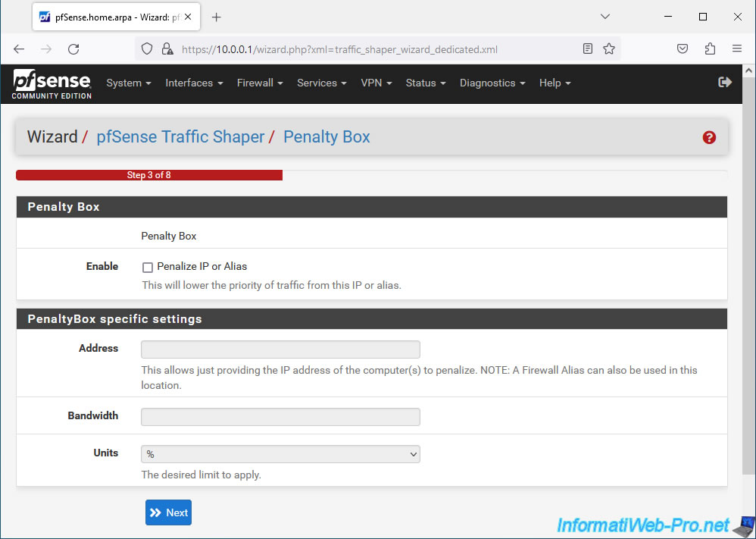Enable Penalize IP or Alias checkbox
The image size is (756, 539).
coord(148,268)
